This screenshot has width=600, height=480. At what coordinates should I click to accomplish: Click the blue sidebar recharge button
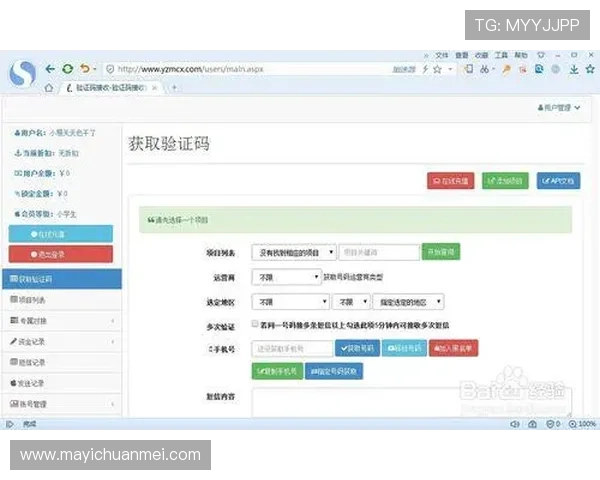pyautogui.click(x=61, y=234)
